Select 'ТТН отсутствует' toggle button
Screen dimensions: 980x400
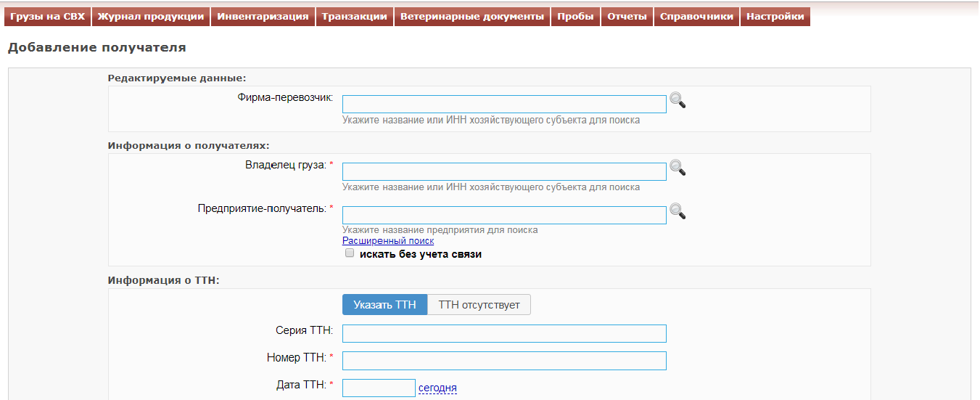(x=479, y=305)
